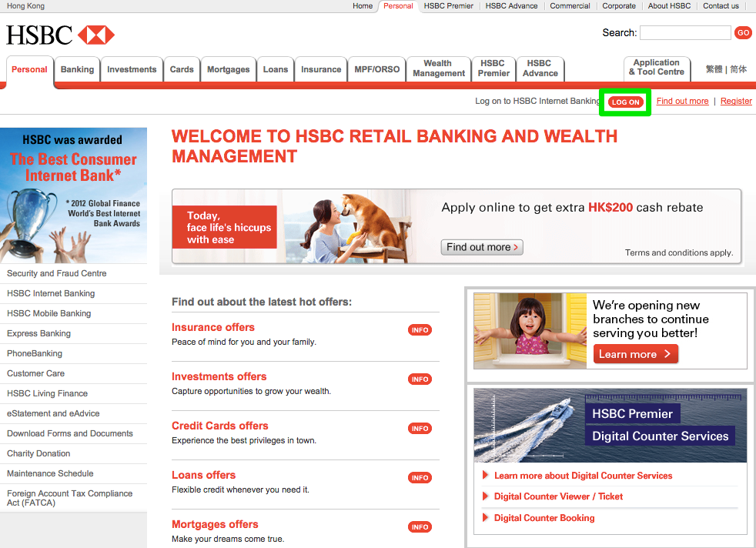Open Express Banking sidebar link

38,333
